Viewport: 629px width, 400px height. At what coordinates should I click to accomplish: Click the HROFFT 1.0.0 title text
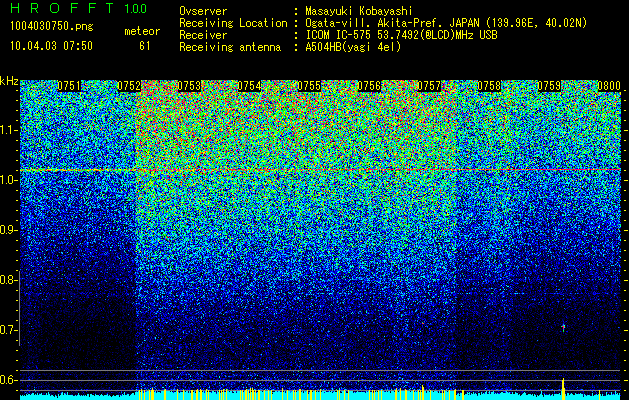[79, 8]
